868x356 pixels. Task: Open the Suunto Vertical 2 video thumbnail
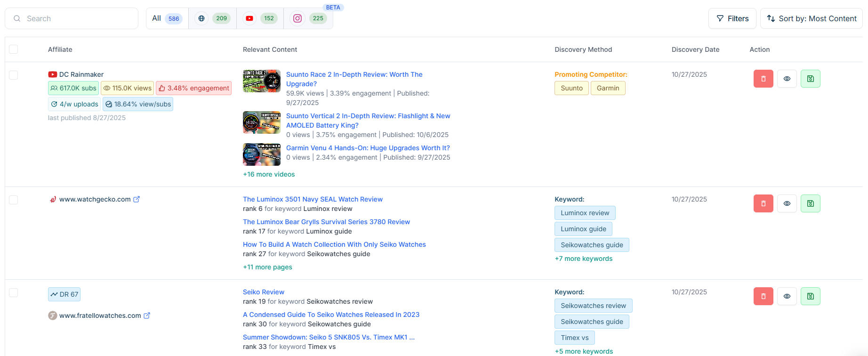click(x=262, y=122)
